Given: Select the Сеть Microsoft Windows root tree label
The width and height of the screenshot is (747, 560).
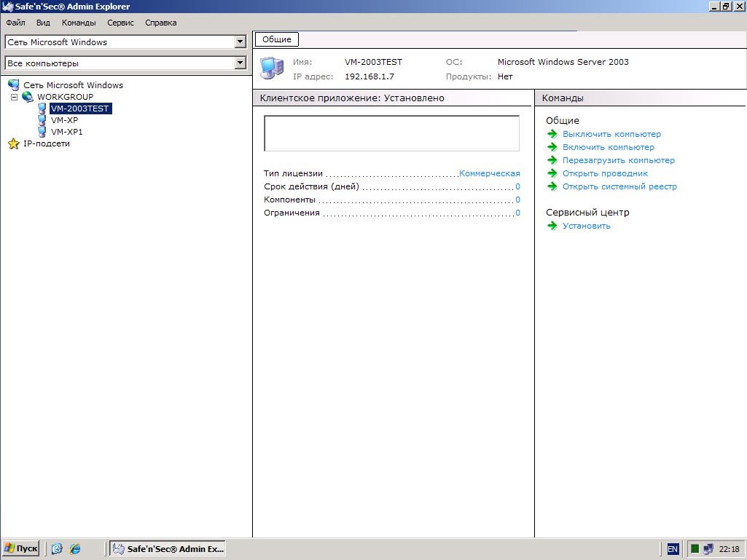Looking at the screenshot, I should pos(74,85).
